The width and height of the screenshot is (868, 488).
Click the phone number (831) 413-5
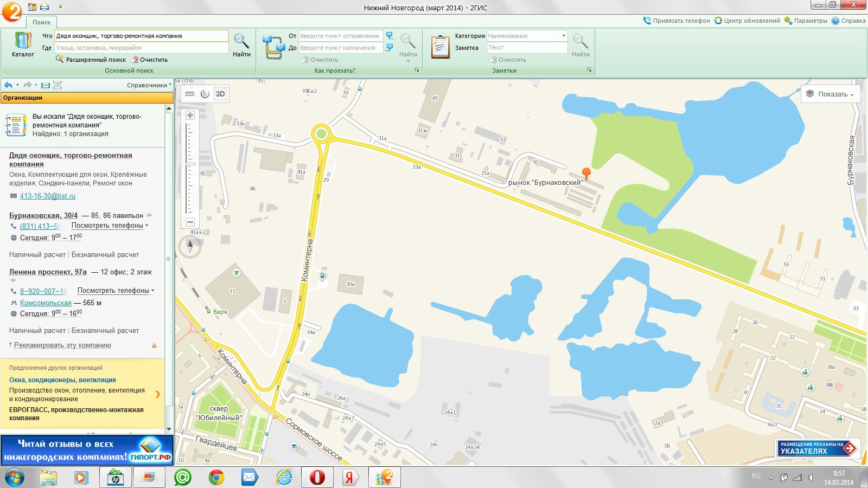pyautogui.click(x=40, y=226)
